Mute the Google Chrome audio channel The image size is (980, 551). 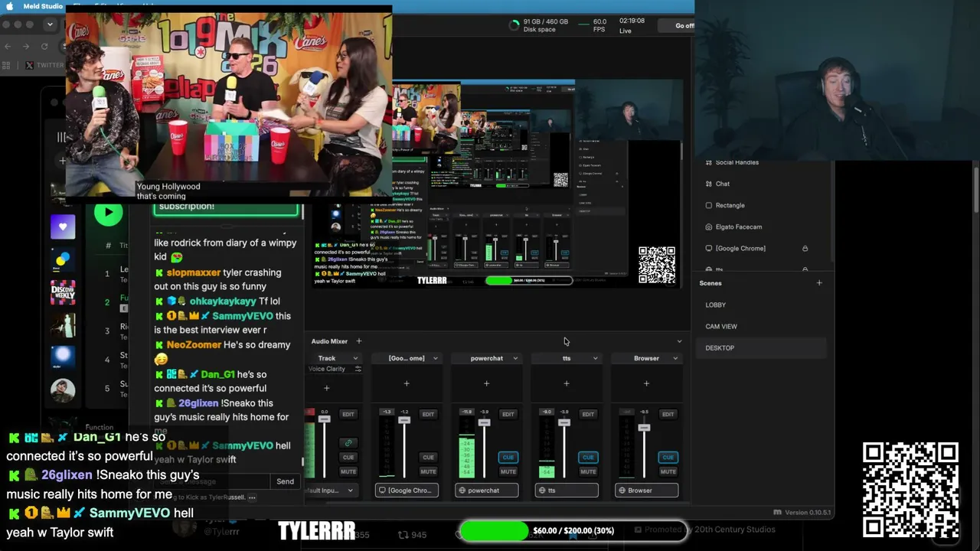tap(428, 471)
